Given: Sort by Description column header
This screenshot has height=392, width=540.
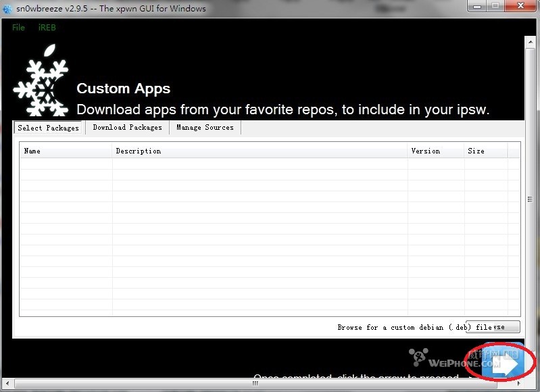Looking at the screenshot, I should pos(260,151).
